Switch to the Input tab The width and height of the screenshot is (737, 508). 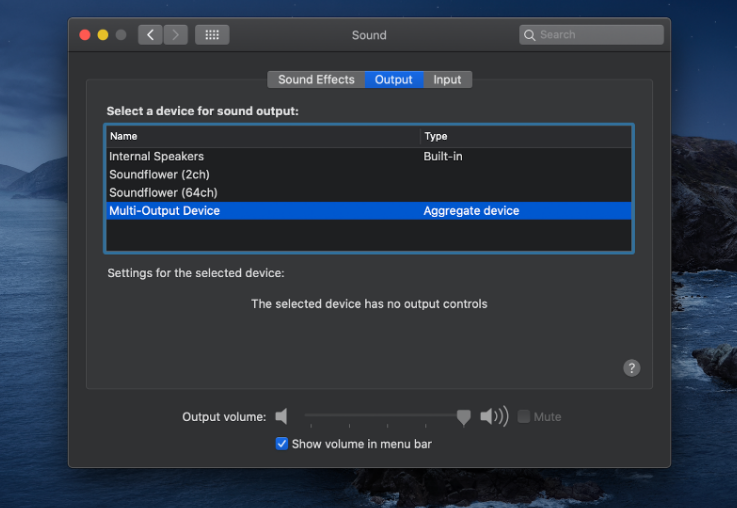pos(447,80)
